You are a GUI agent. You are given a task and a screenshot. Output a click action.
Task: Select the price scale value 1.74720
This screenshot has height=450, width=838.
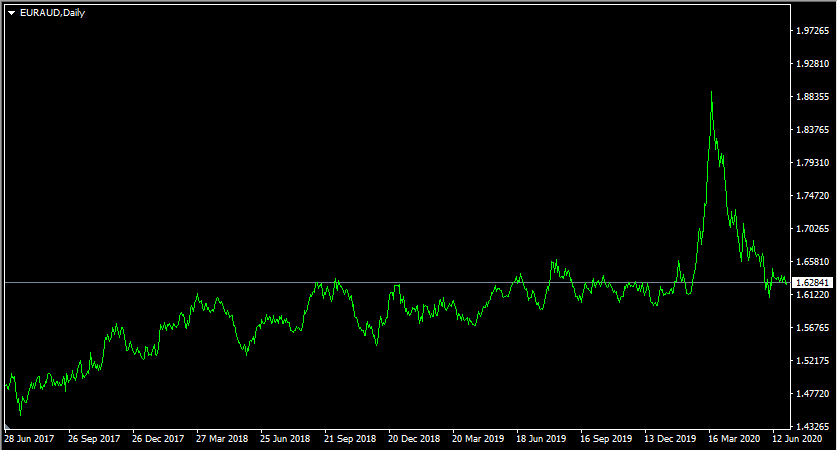812,196
